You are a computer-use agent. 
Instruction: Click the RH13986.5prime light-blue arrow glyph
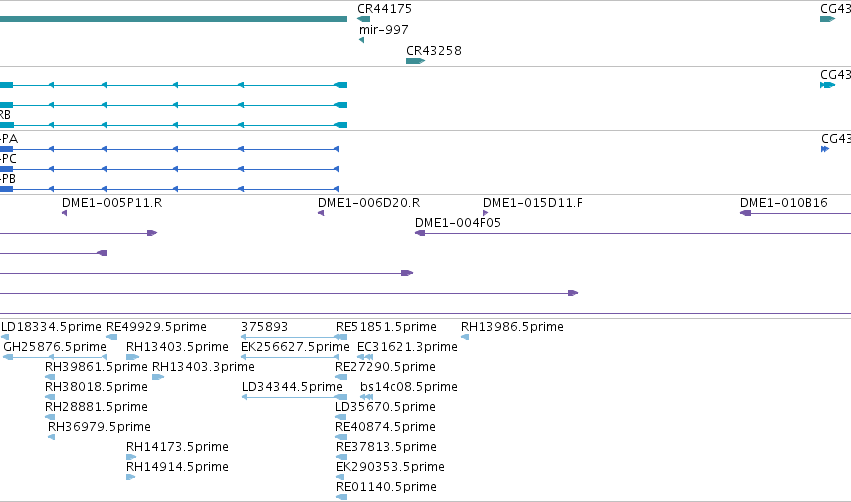point(465,337)
